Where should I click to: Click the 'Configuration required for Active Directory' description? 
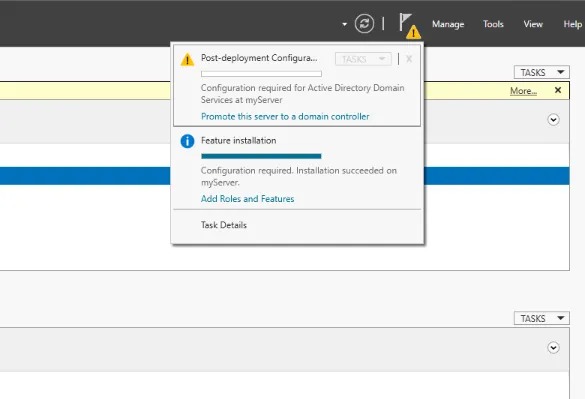click(302, 94)
